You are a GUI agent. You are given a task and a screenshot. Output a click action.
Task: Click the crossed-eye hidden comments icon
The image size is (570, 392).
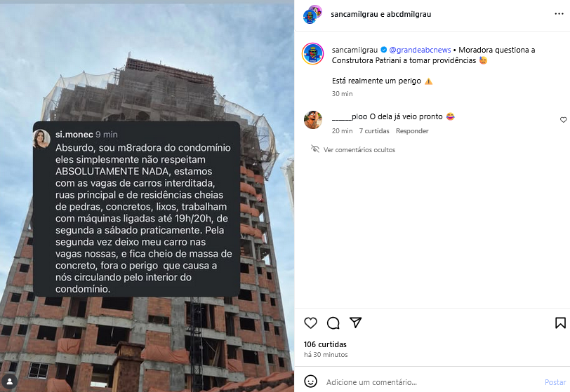[315, 149]
